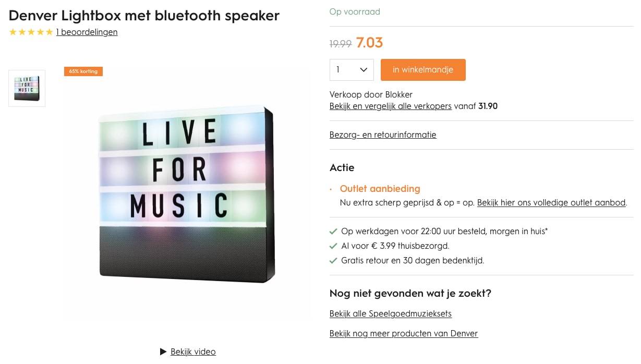Screen dimensions: 641x364
Task: Click the play triangle icon beside Bekijk video
Action: (x=163, y=351)
